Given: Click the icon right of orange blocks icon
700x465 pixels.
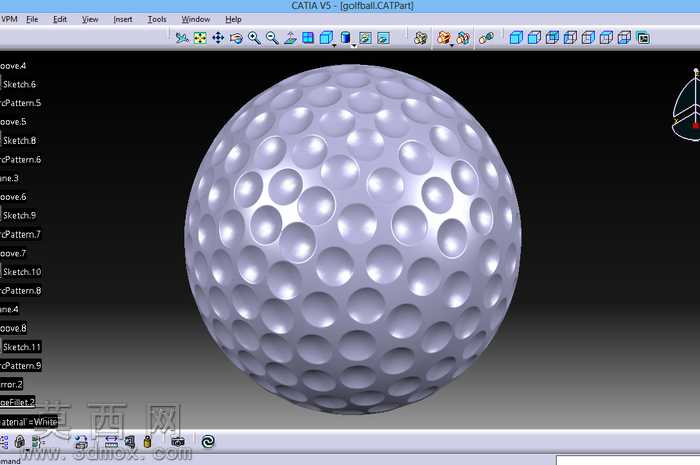Looking at the screenshot, I should coord(463,38).
